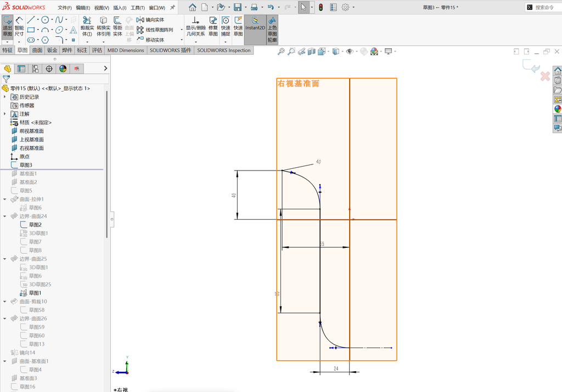This screenshot has width=562, height=392.
Task: Click the Rebuild traffic light icon
Action: pyautogui.click(x=321, y=7)
